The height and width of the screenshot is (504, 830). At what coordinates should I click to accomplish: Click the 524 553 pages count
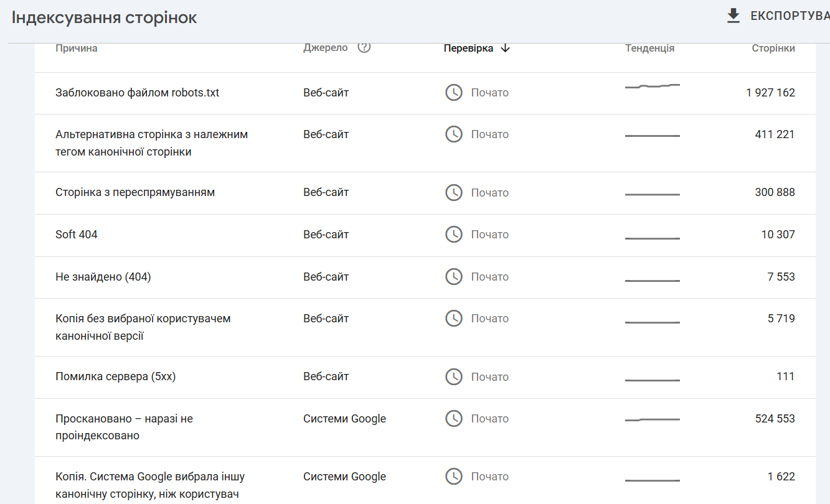click(775, 419)
